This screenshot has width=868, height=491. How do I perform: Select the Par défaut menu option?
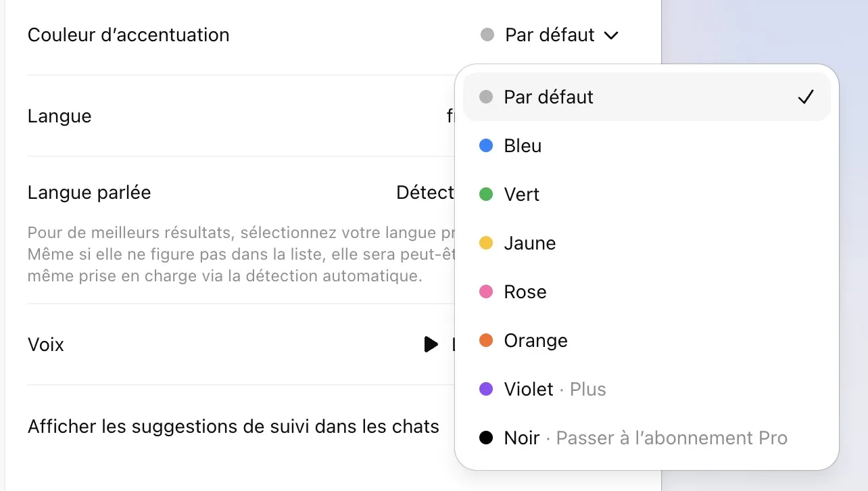coord(548,97)
